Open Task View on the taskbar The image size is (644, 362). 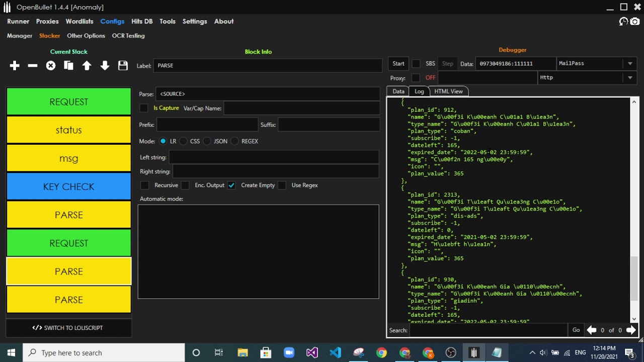219,352
